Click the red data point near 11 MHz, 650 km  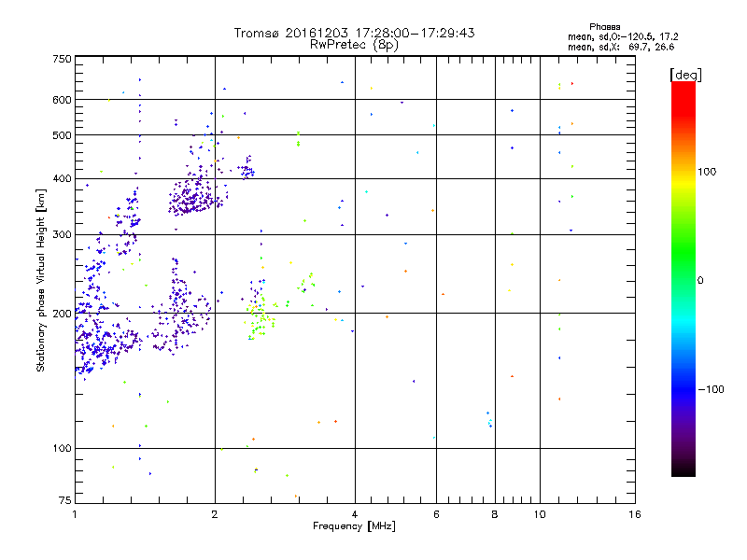coord(572,83)
